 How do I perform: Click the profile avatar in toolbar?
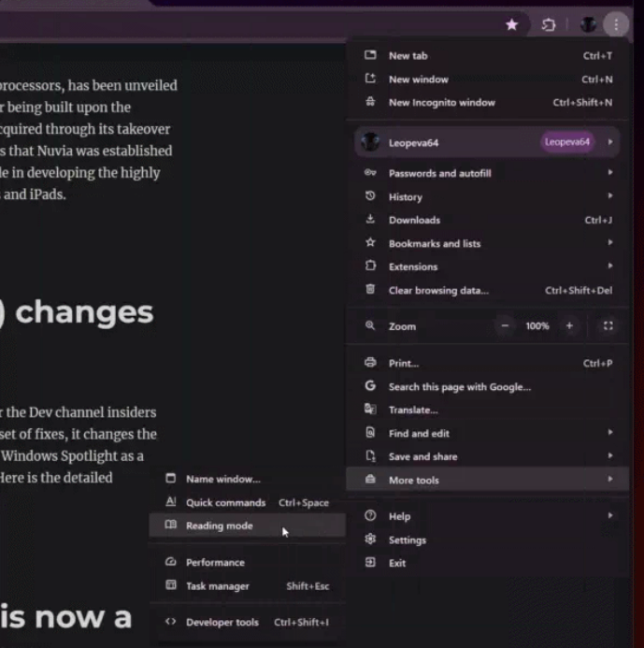click(588, 25)
